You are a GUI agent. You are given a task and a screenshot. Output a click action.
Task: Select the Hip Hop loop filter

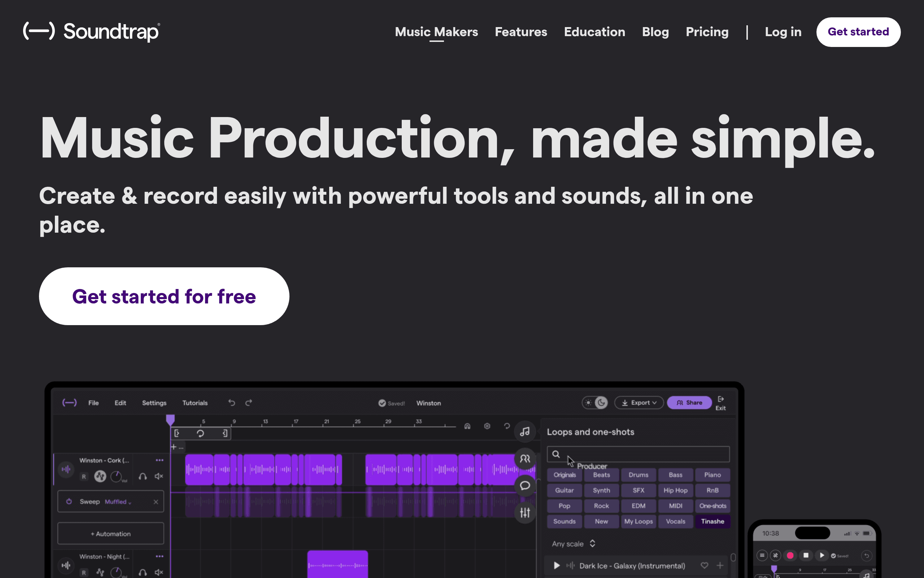coord(675,491)
